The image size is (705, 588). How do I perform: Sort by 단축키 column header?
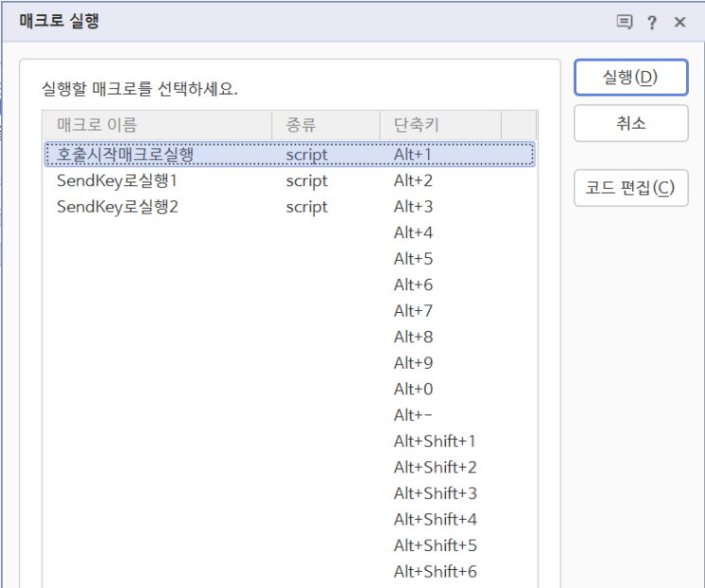[440, 125]
